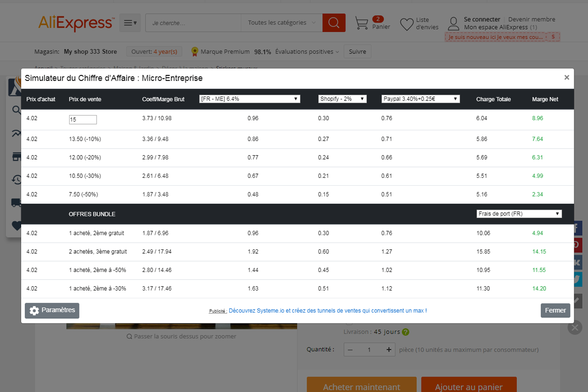This screenshot has height=392, width=588.
Task: Open the Shopify - 2% dropdown
Action: point(343,99)
